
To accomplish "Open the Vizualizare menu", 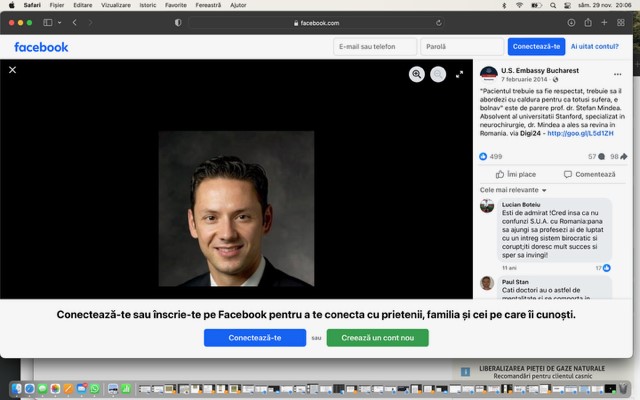I will pyautogui.click(x=116, y=5).
